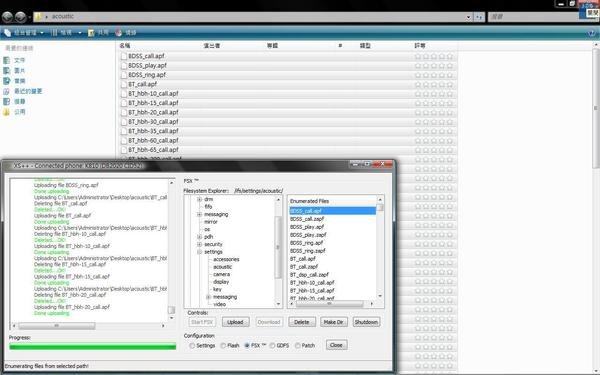Expand the messaging node above mirror
The height and width of the screenshot is (375, 600).
(x=199, y=215)
